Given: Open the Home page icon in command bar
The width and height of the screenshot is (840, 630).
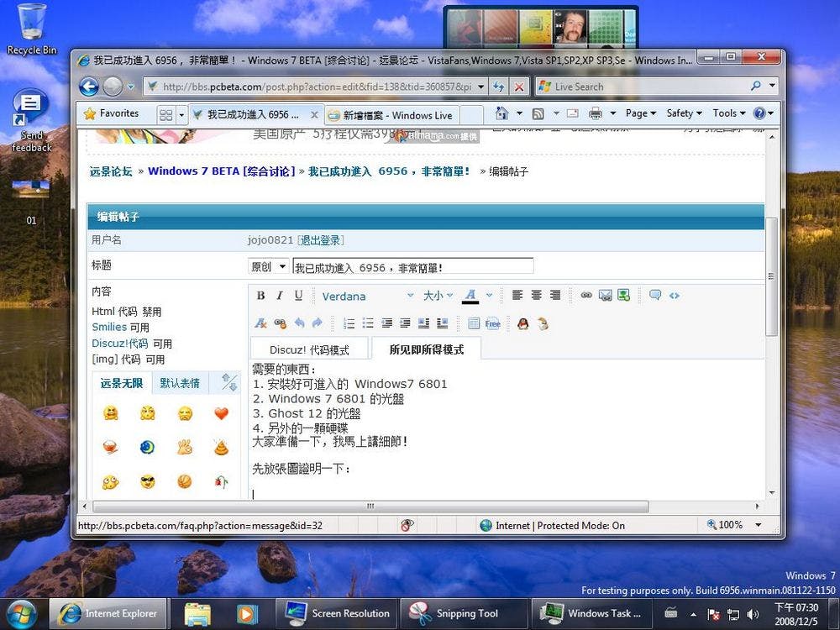Looking at the screenshot, I should [x=502, y=113].
